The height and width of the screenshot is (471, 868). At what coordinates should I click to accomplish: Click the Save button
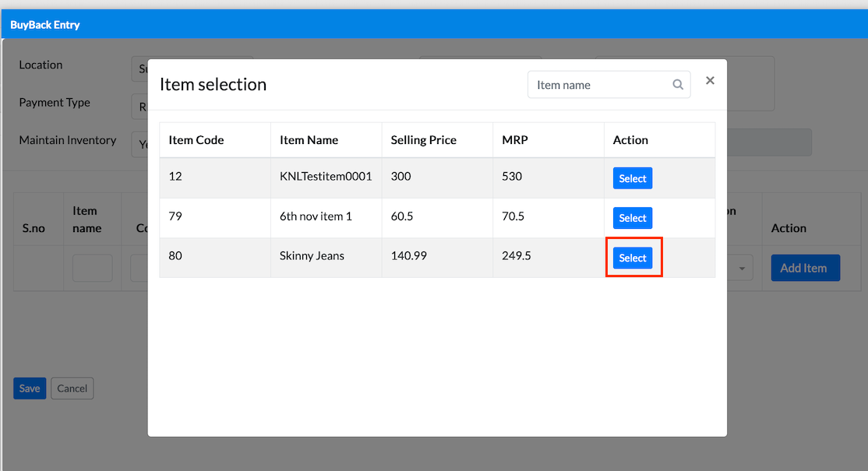(x=30, y=388)
